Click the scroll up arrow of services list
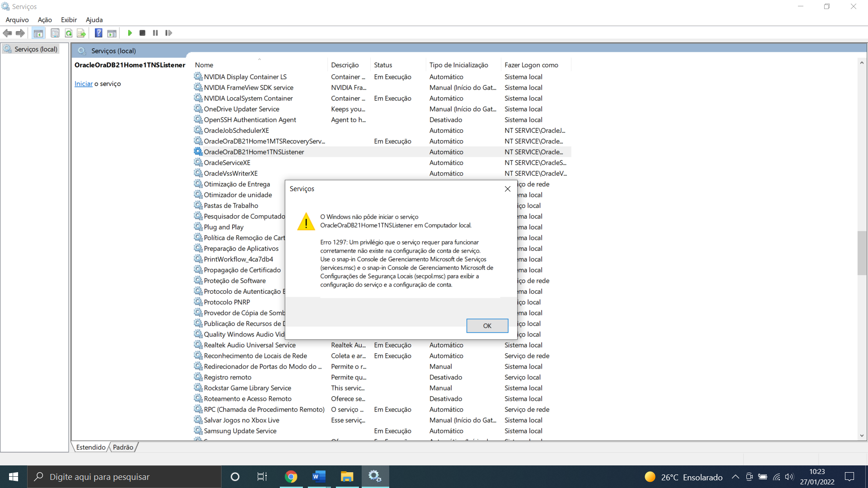Image resolution: width=868 pixels, height=488 pixels. pos(862,63)
